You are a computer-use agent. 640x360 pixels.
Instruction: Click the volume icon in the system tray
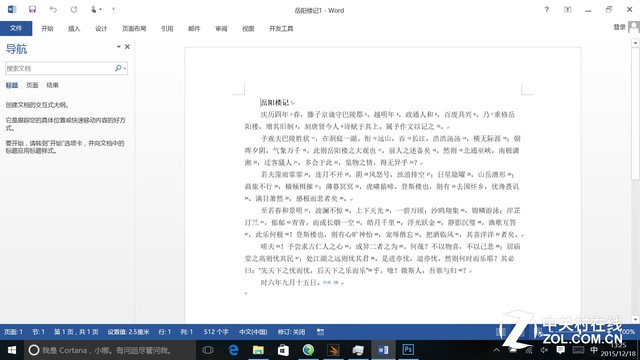coord(544,350)
